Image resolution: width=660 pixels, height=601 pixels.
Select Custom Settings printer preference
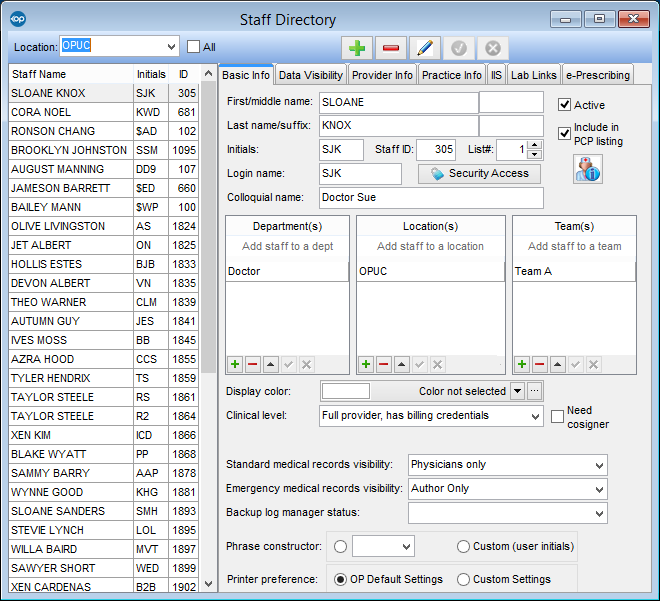(x=464, y=579)
